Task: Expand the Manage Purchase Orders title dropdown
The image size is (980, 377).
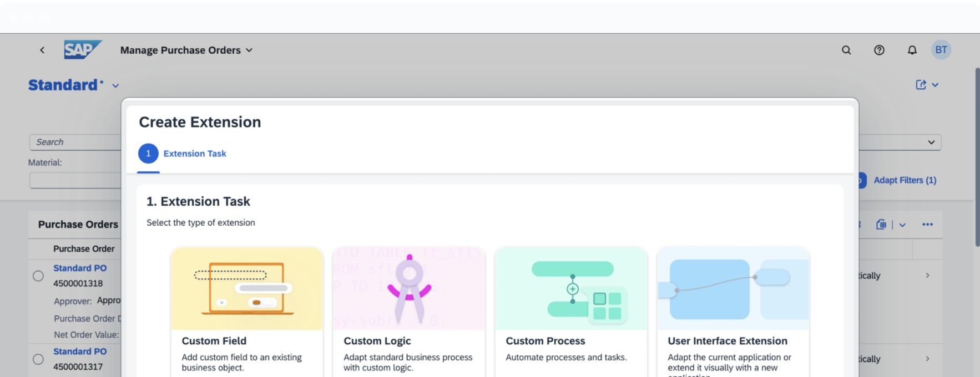Action: (249, 50)
